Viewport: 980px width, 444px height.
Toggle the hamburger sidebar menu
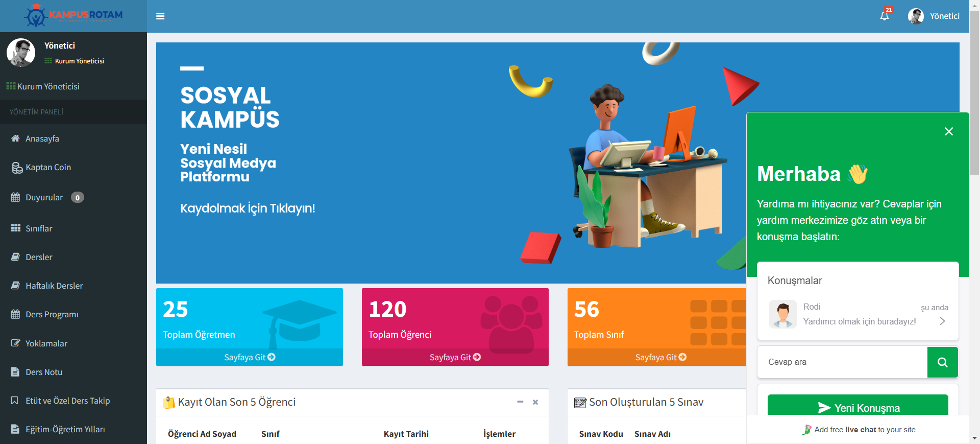160,16
